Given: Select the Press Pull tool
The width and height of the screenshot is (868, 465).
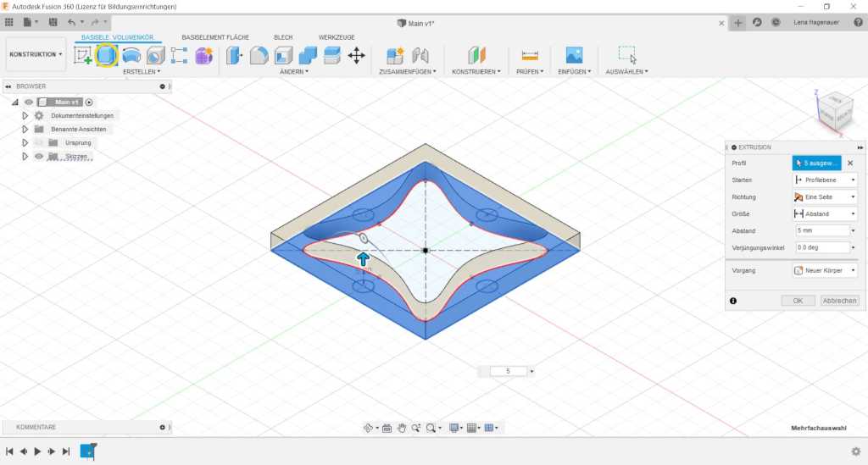Looking at the screenshot, I should [234, 55].
